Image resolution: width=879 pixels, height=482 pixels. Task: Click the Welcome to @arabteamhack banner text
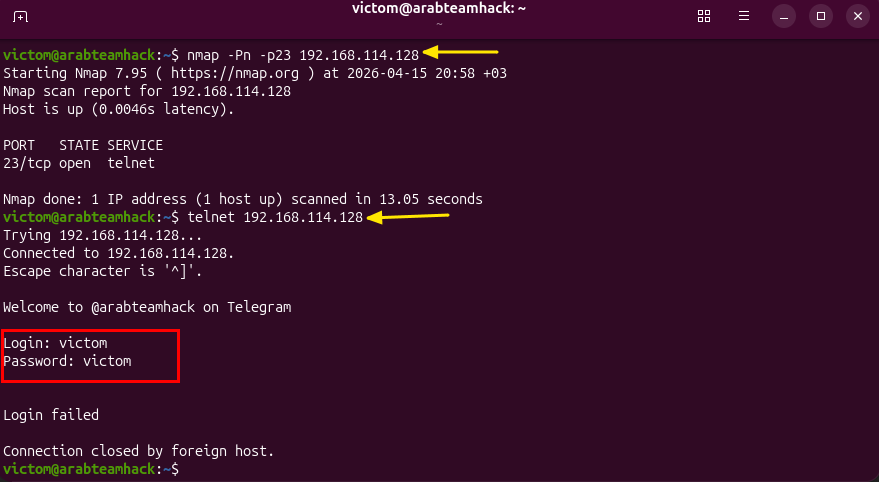[147, 307]
